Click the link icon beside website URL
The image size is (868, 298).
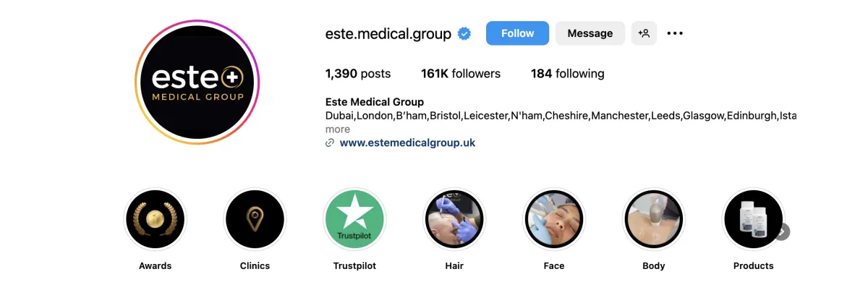(x=330, y=143)
